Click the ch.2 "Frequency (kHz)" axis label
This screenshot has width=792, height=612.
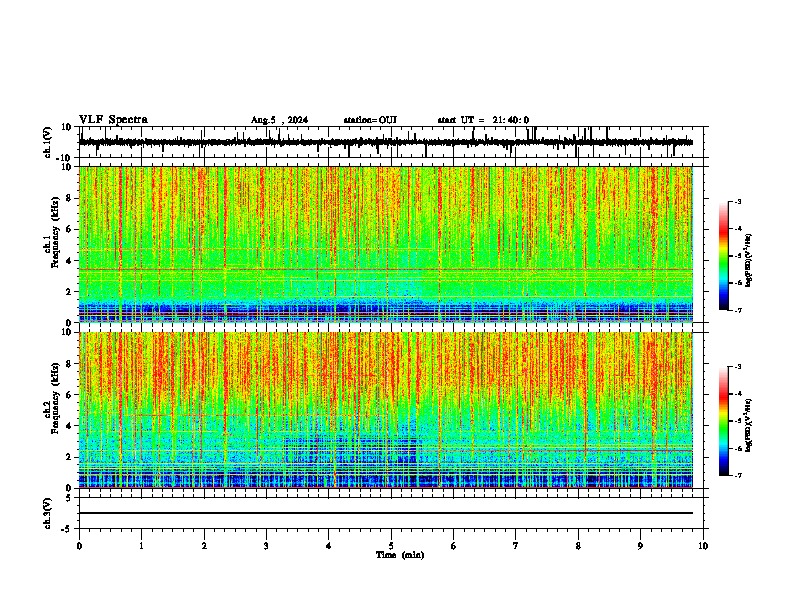coord(55,398)
